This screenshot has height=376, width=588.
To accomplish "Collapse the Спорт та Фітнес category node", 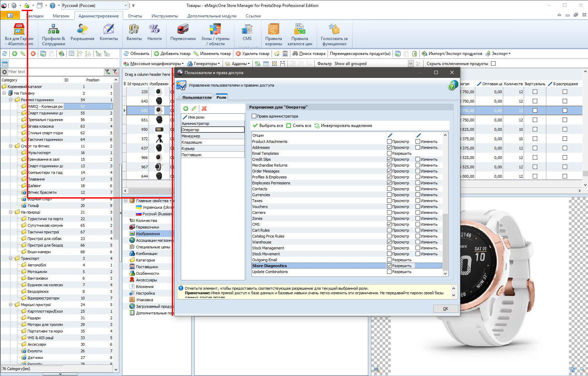I will 11,146.
